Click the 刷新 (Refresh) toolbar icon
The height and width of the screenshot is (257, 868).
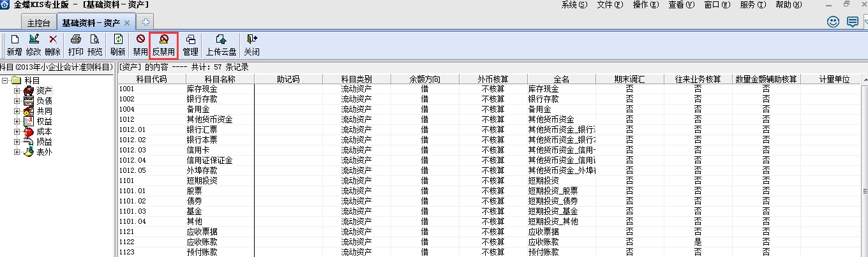(x=118, y=45)
